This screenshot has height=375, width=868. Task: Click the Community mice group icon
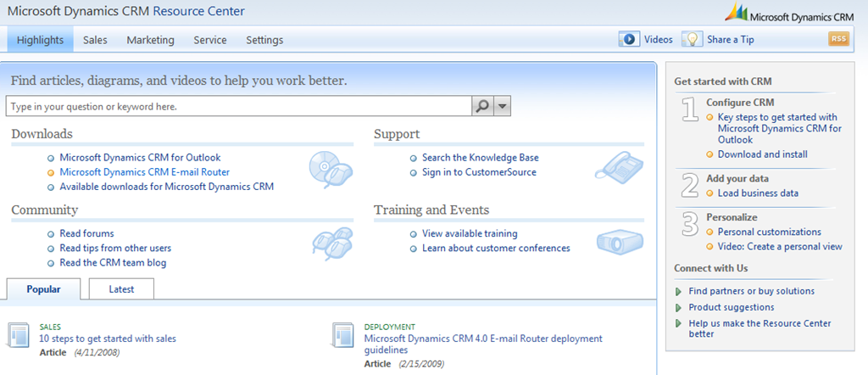(x=332, y=243)
